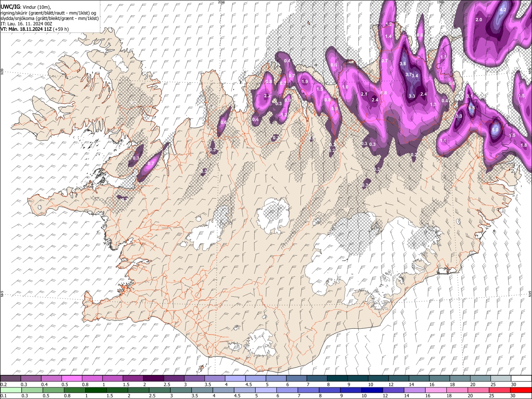Click the darkest purple swatch at 2 in snow legend

coord(153,378)
